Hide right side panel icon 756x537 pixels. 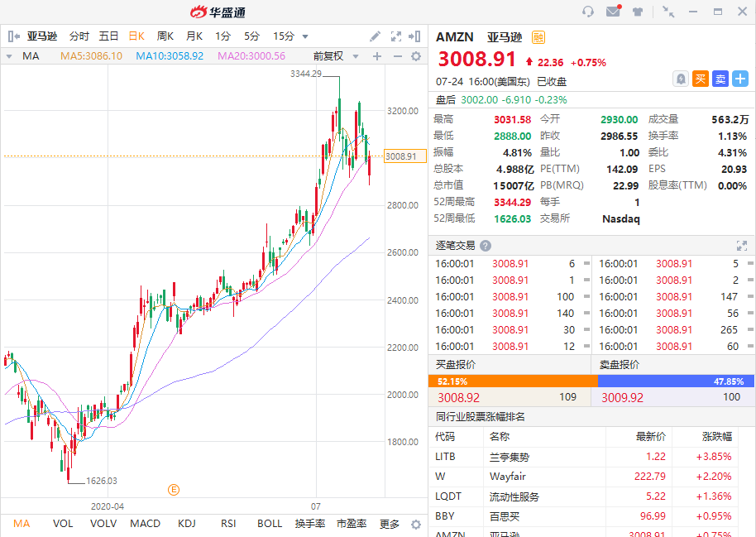click(414, 36)
